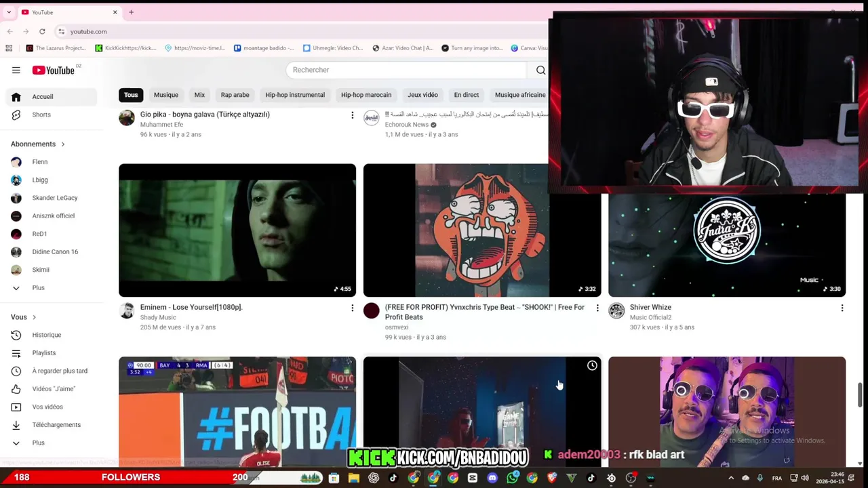Open File Explorer from the taskbar
The image size is (868, 488).
(x=353, y=478)
